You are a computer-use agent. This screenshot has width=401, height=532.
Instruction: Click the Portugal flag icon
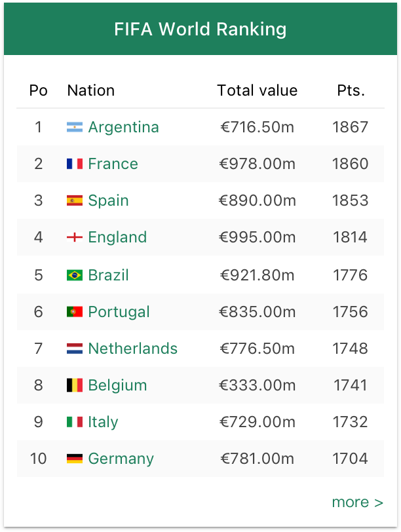pyautogui.click(x=75, y=312)
